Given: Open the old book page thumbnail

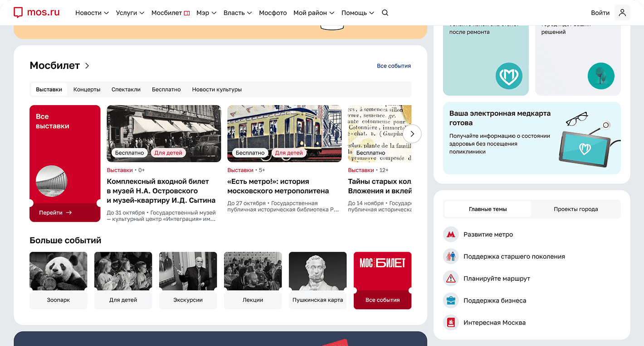Looking at the screenshot, I should tap(380, 134).
